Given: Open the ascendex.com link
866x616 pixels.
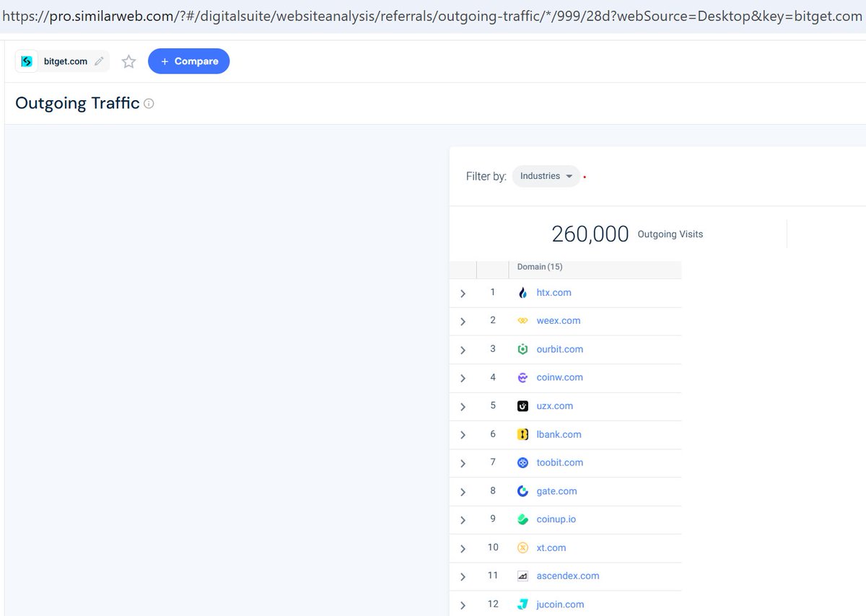Looking at the screenshot, I should point(568,576).
